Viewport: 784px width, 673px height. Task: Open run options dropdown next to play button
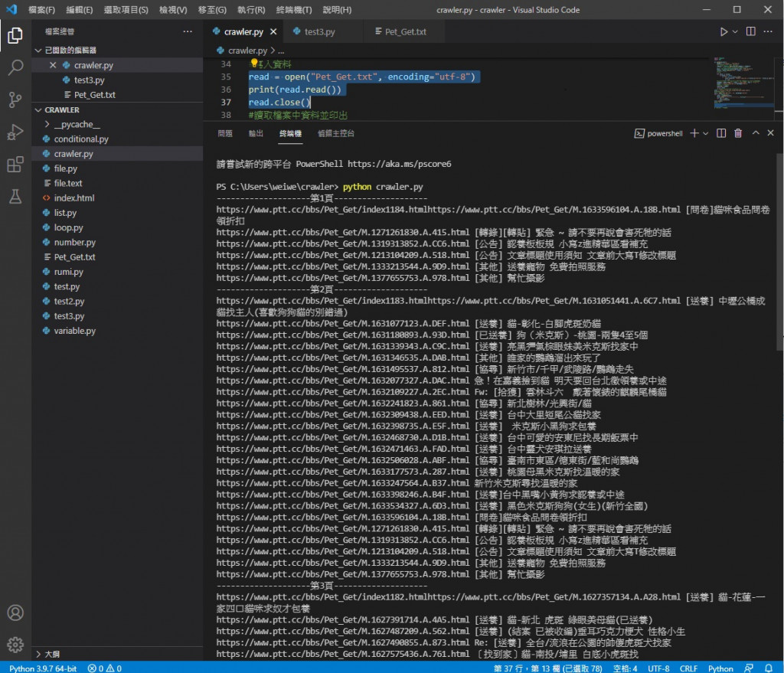(735, 31)
